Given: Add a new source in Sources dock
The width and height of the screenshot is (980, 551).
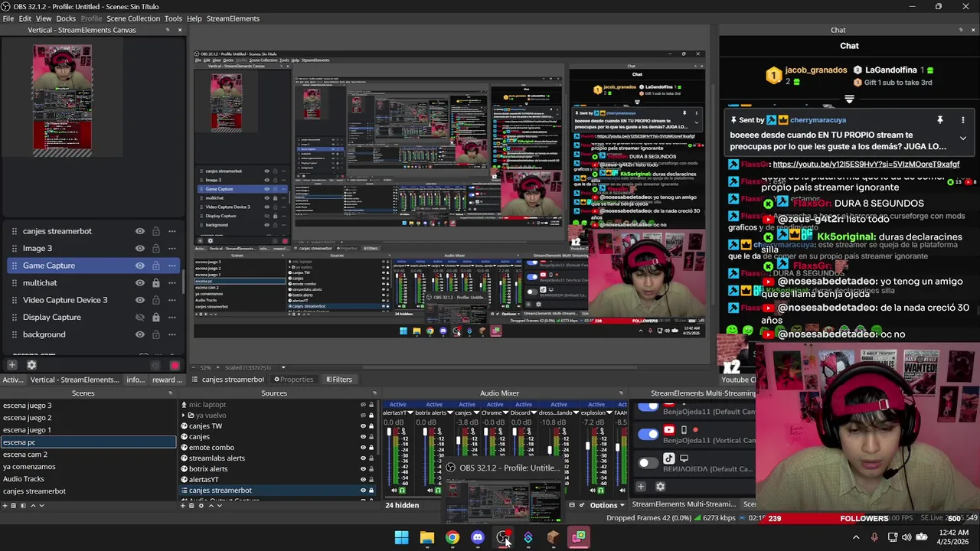Looking at the screenshot, I should pos(182,505).
